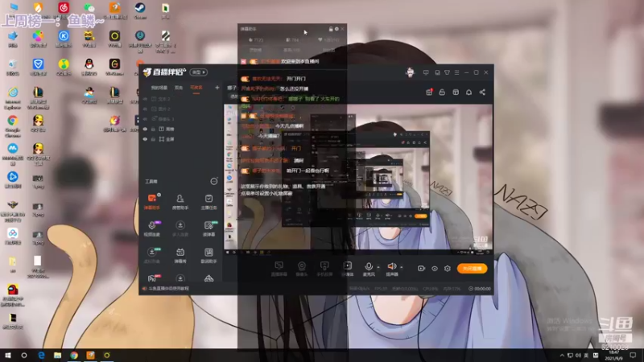The height and width of the screenshot is (362, 644).
Task: Toggle lock icon in 弹幕助手 window title
Action: [331, 29]
